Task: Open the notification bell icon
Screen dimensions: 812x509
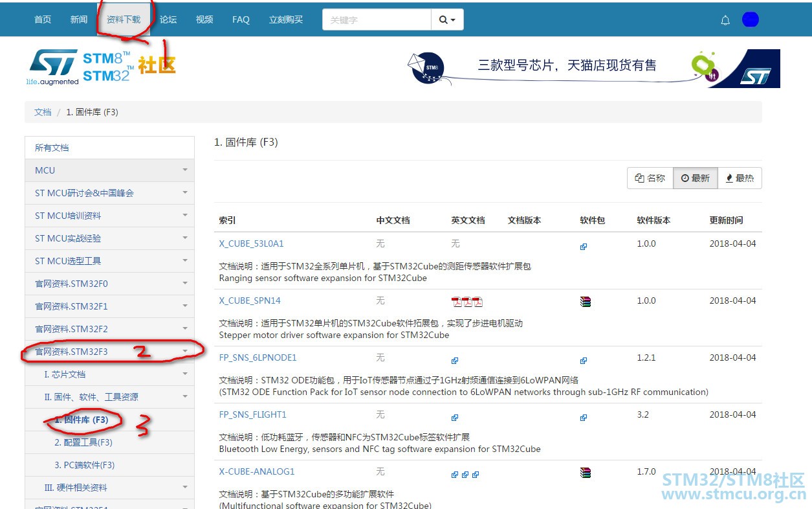Action: [725, 20]
